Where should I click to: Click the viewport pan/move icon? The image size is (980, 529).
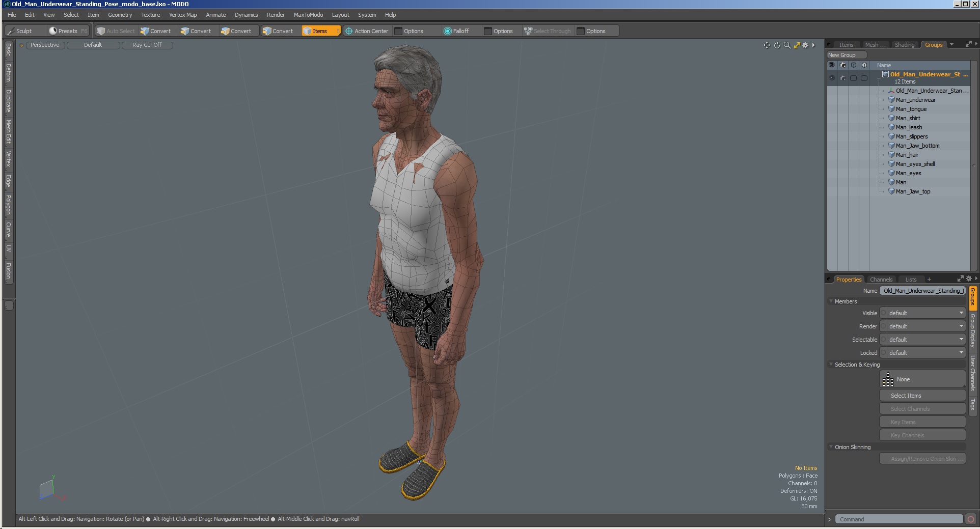pyautogui.click(x=767, y=45)
